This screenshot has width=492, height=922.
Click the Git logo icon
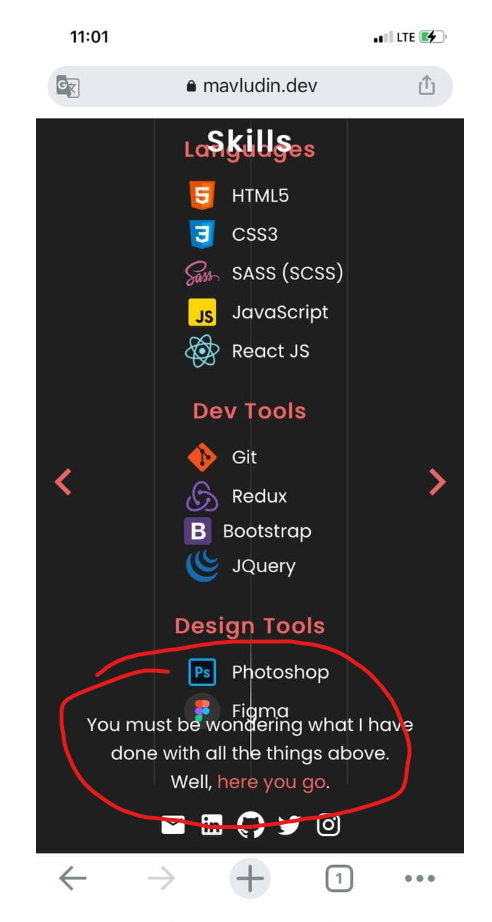click(x=202, y=457)
